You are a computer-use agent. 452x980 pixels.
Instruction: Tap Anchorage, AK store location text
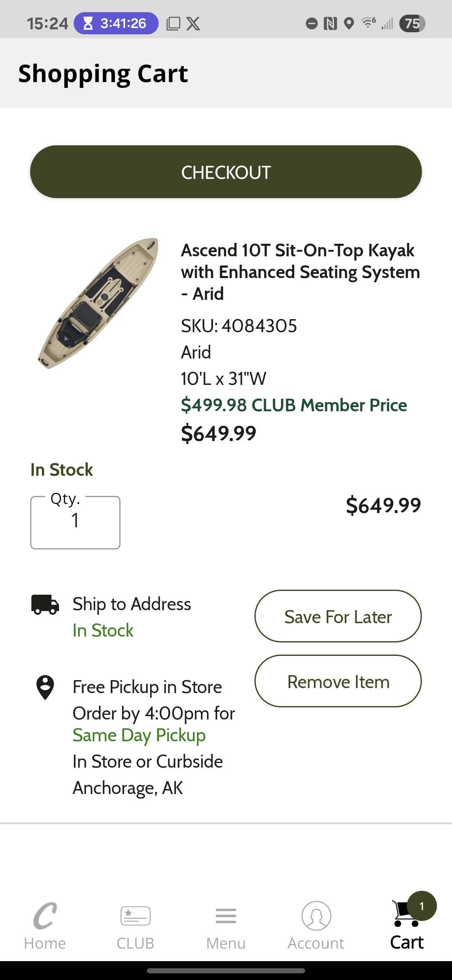(x=128, y=788)
